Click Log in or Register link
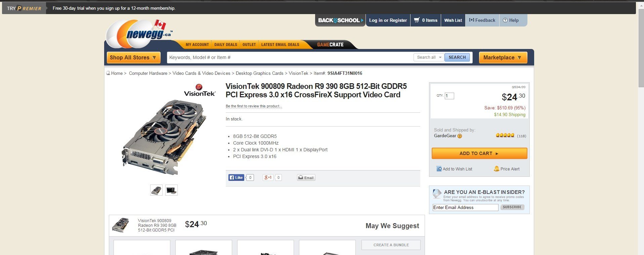Viewport: 644px width, 255px height. [388, 20]
